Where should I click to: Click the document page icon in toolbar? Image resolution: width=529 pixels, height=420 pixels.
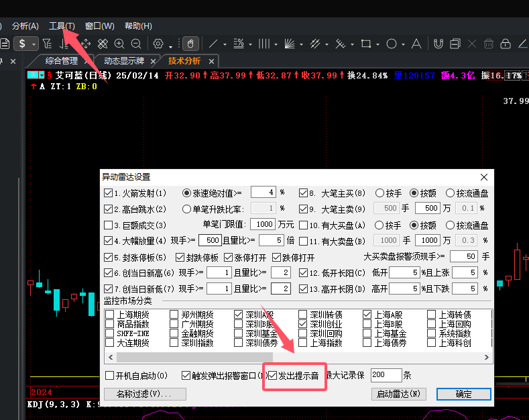coord(5,44)
